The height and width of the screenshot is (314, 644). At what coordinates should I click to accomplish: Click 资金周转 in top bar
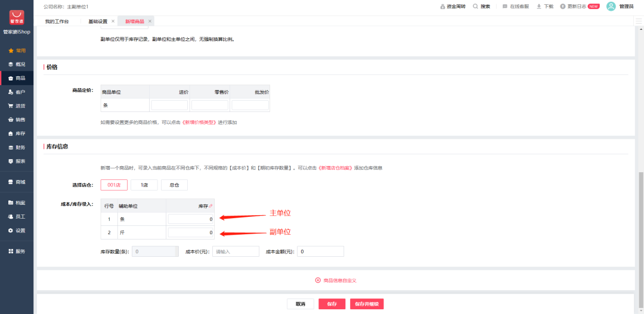[x=453, y=7]
